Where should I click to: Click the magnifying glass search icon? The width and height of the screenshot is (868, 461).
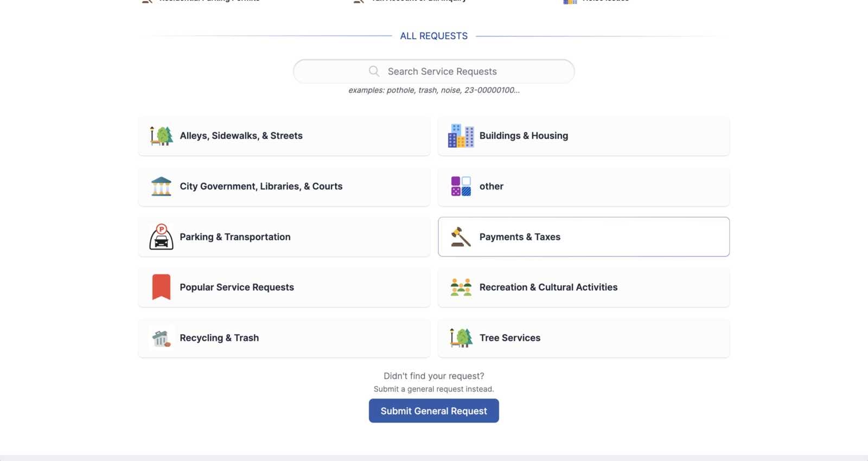click(x=374, y=71)
